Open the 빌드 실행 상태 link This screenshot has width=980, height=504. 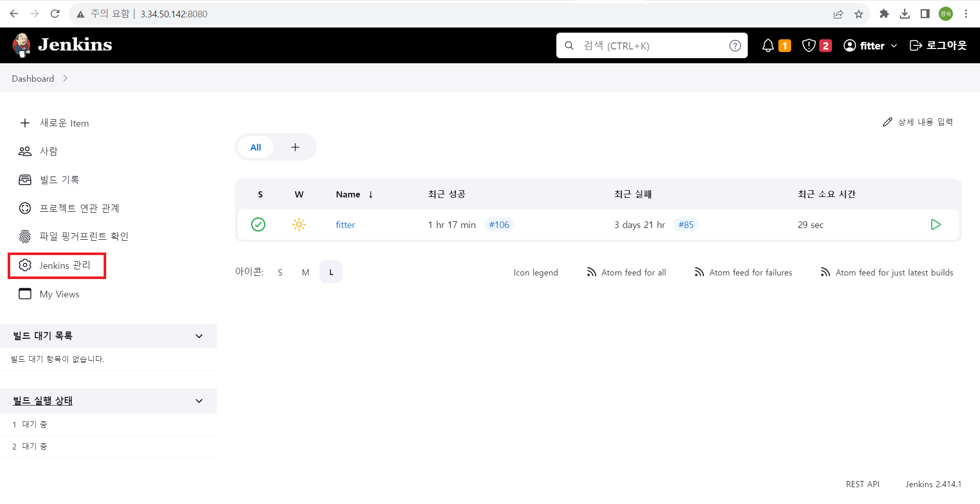pos(43,401)
